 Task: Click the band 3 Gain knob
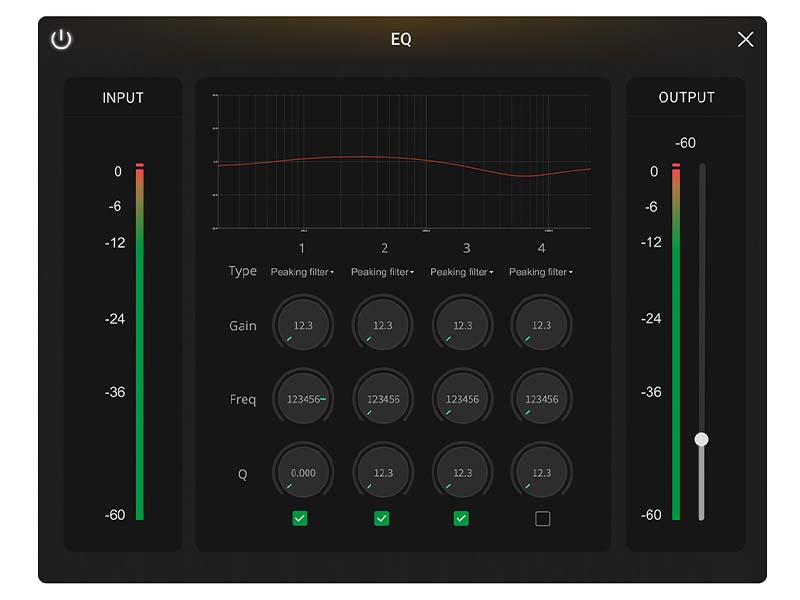coord(462,325)
